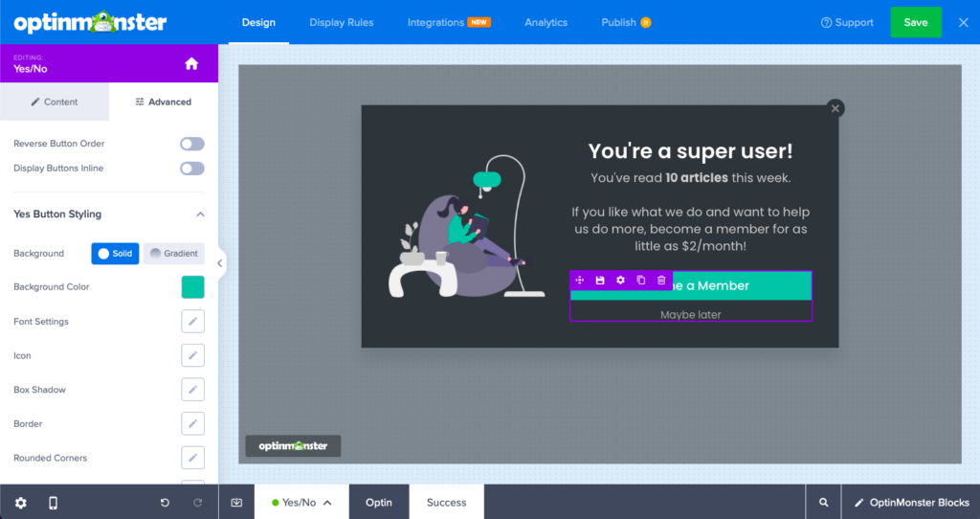The height and width of the screenshot is (519, 980).
Task: Click the OptinMonster badge on canvas
Action: tap(293, 446)
